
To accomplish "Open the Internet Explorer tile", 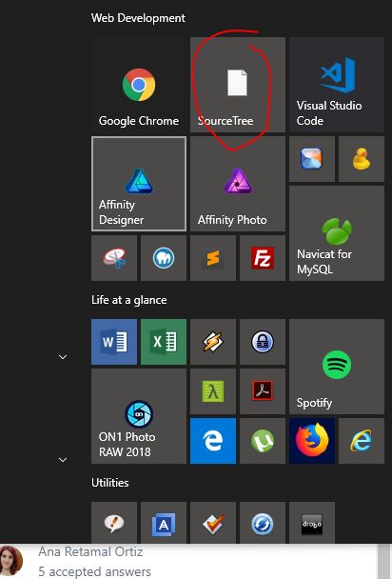I will pyautogui.click(x=361, y=441).
